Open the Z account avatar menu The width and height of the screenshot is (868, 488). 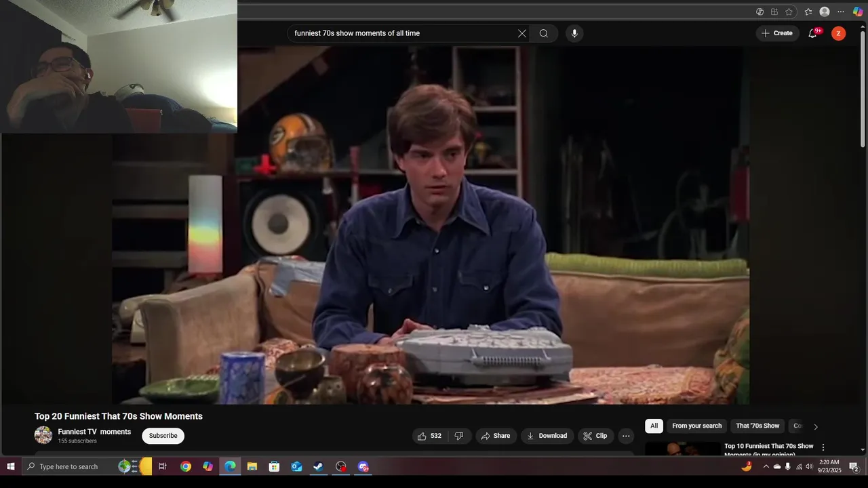(x=839, y=33)
